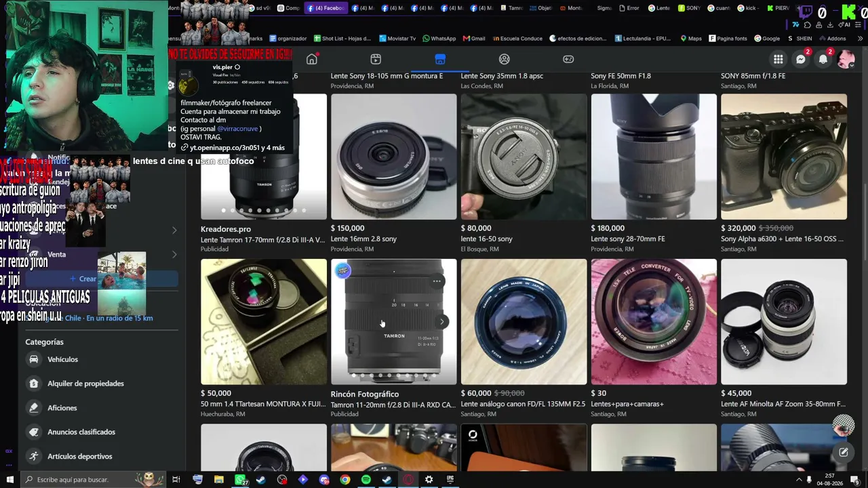Open Facebook menu grid icon
Viewport: 868px width, 488px height.
click(x=778, y=60)
